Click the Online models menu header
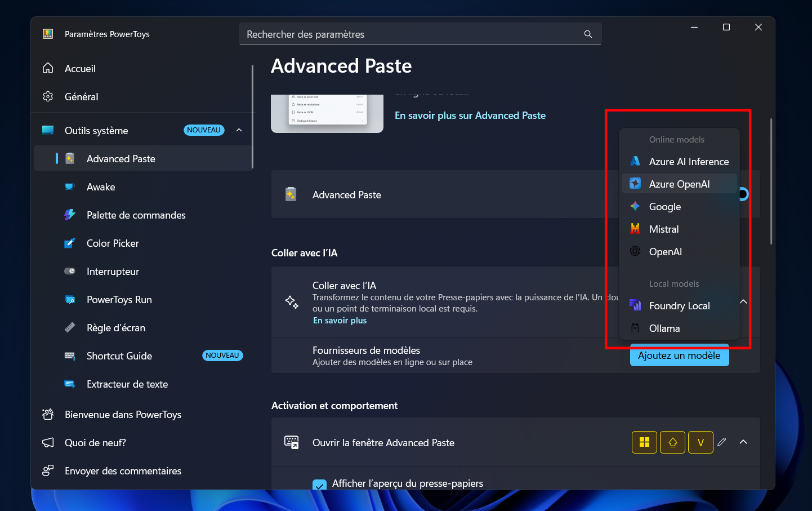 [x=676, y=140]
